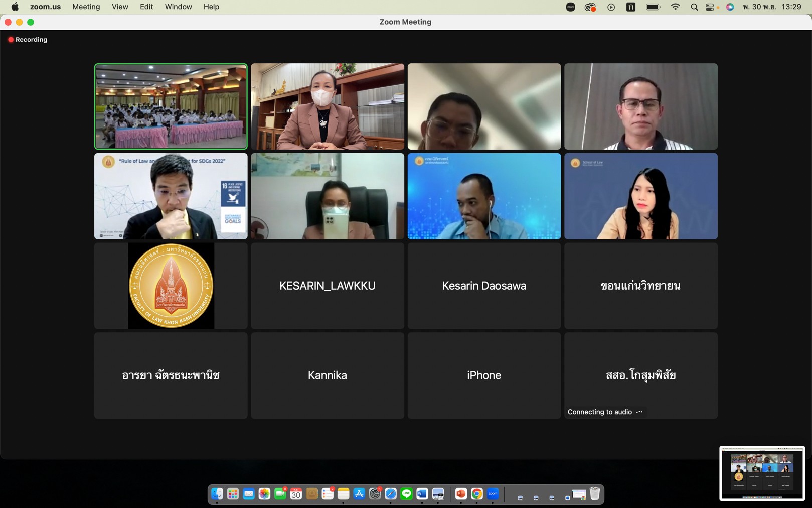Open App Store from the Dock

coord(359,494)
